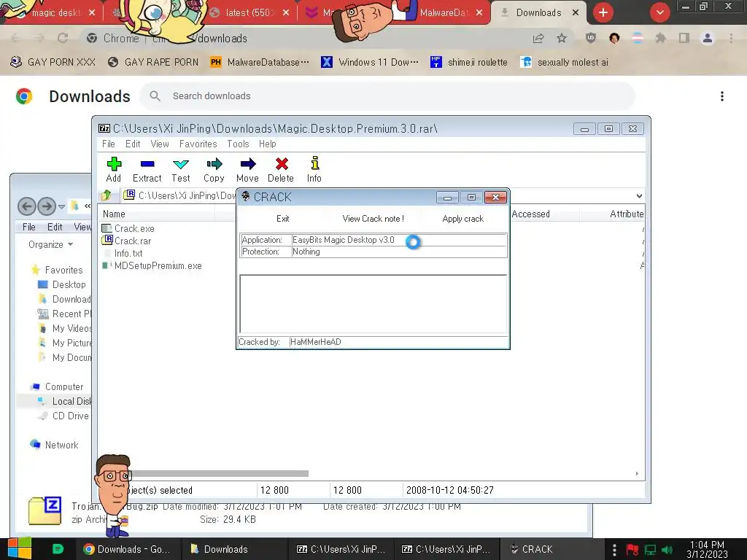This screenshot has height=560, width=747.
Task: Open the uBlock shield extension icon
Action: (x=591, y=38)
